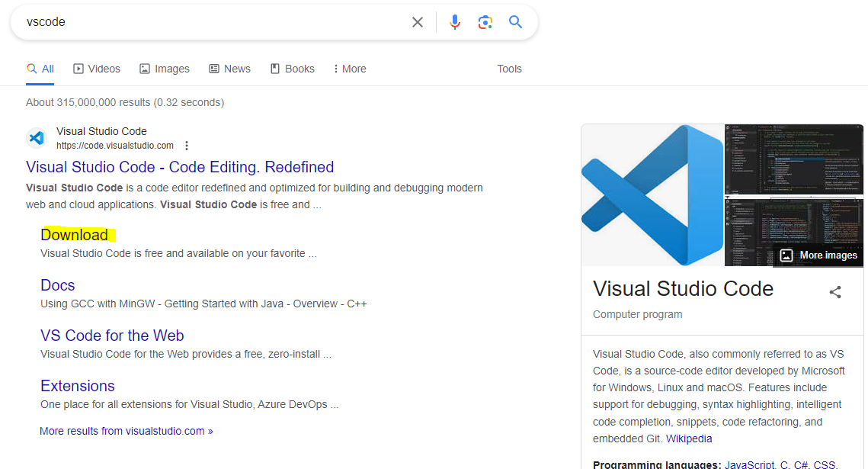The image size is (868, 469).
Task: Open the Docs sitelink
Action: (58, 285)
